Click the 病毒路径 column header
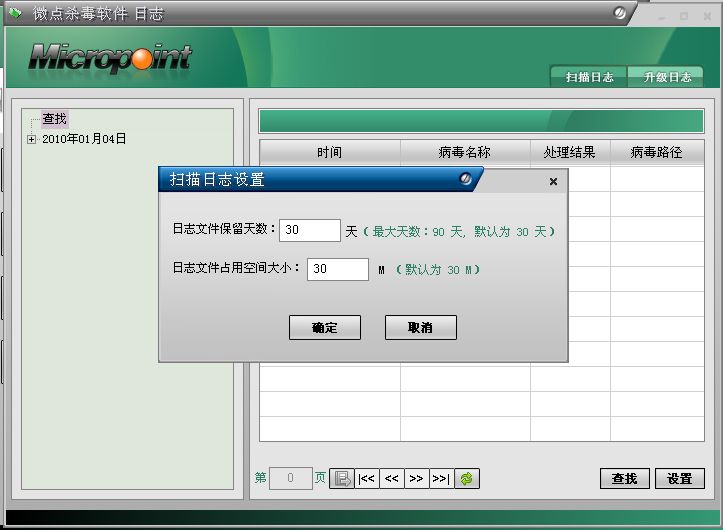723x530 pixels. pos(657,152)
